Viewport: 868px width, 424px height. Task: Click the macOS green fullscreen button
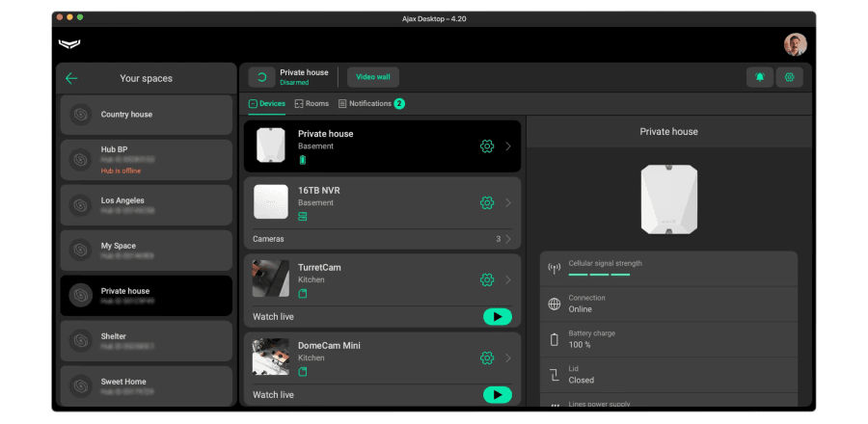[80, 17]
